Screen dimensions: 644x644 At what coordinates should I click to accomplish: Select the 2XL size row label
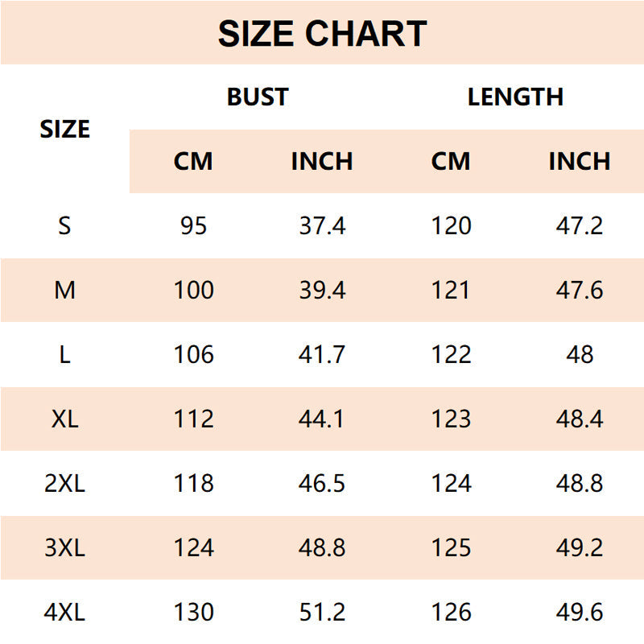(x=65, y=483)
